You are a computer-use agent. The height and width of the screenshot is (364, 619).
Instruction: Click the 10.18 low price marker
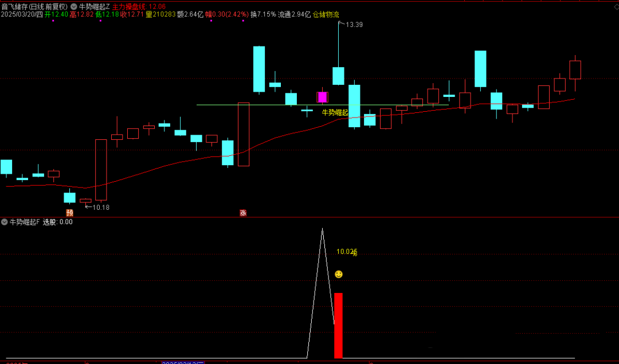coord(100,207)
